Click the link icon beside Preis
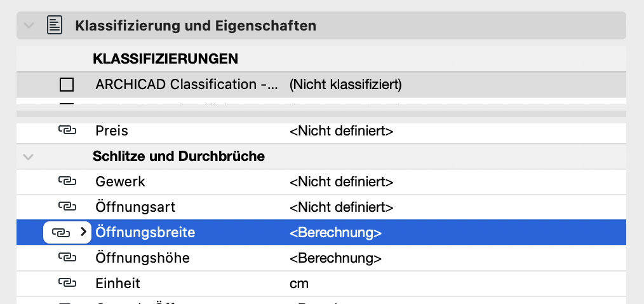 point(67,131)
